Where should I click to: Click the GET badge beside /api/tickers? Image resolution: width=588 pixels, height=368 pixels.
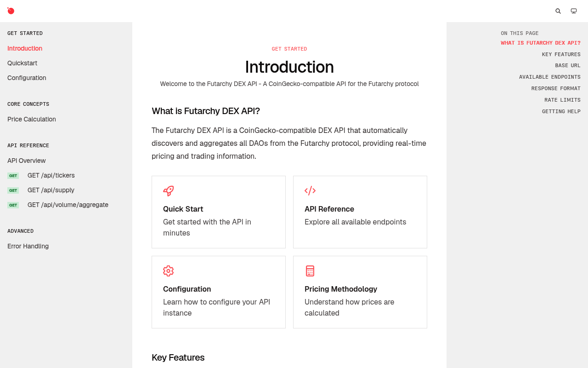coord(13,176)
